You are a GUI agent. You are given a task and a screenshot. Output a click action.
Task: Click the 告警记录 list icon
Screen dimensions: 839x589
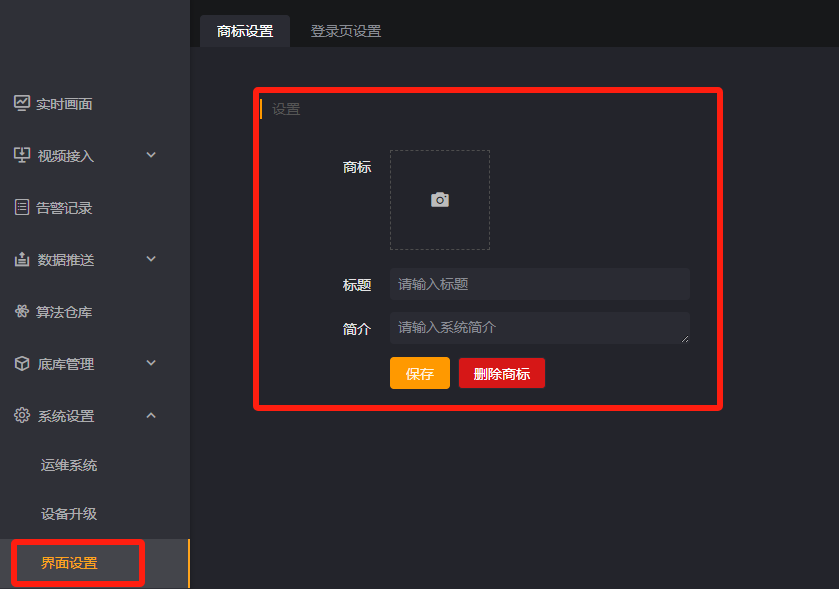22,207
